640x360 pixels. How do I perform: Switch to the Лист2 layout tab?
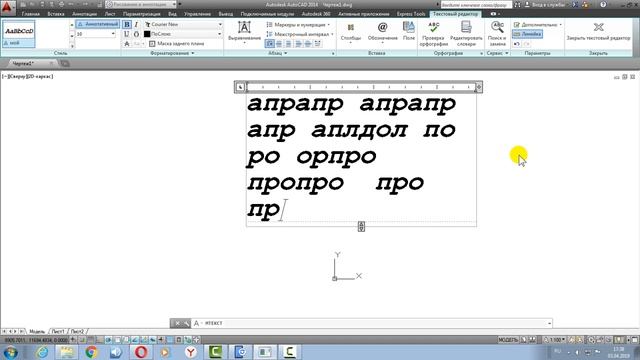[x=77, y=331]
